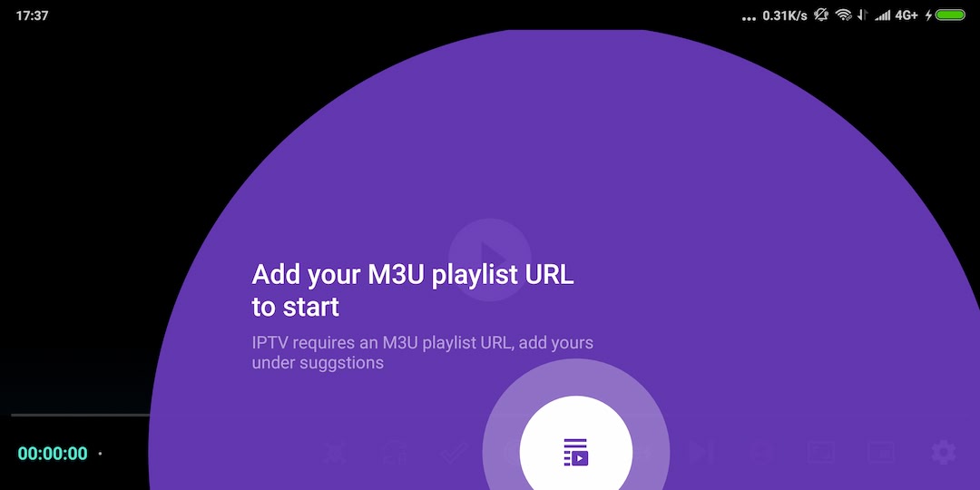Tap the faded center play button
The height and width of the screenshot is (490, 980).
point(489,260)
